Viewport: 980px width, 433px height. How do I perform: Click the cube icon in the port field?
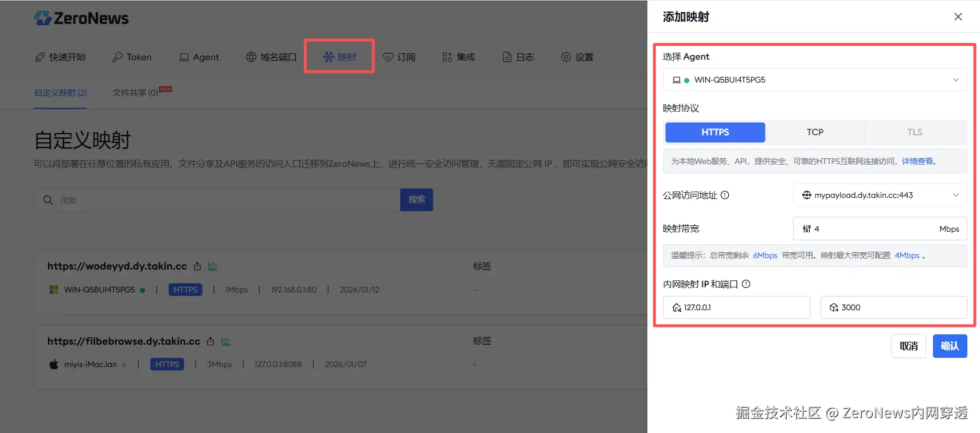click(x=834, y=307)
